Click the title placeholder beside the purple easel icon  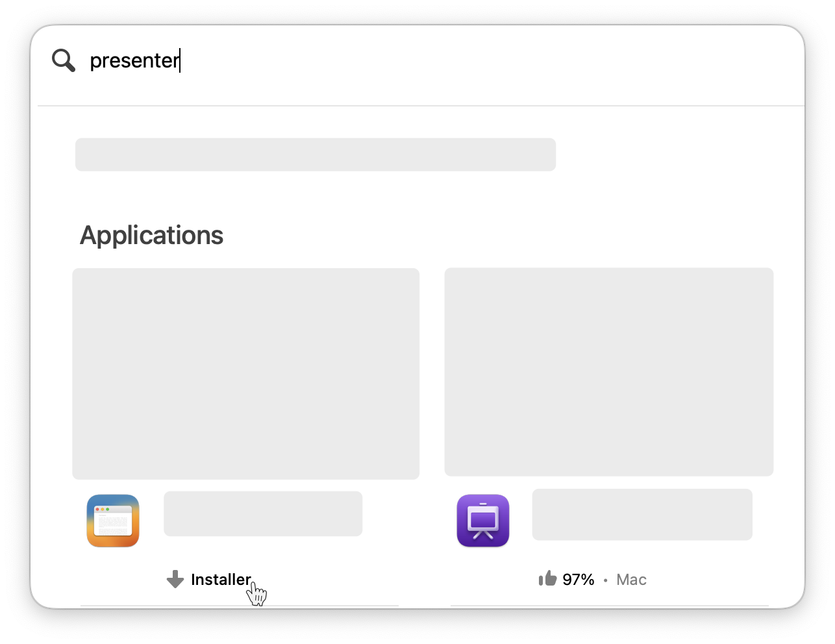642,514
